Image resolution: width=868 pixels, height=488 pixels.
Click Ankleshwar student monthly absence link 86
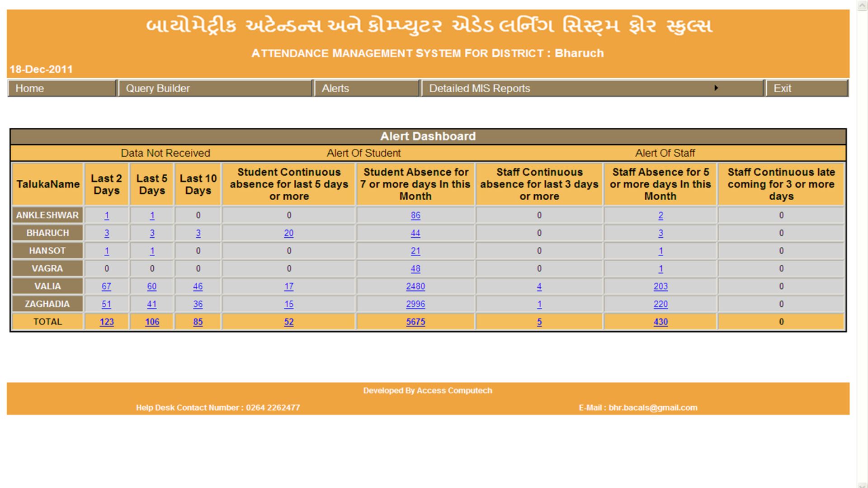(415, 216)
